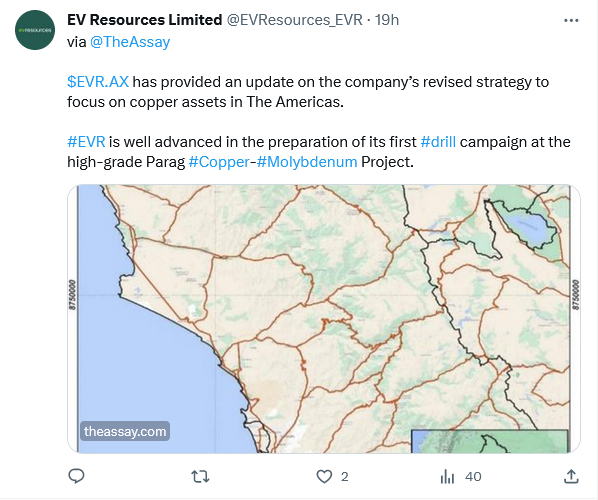Open the theassay.com link badge
The image size is (598, 500).
pos(125,431)
